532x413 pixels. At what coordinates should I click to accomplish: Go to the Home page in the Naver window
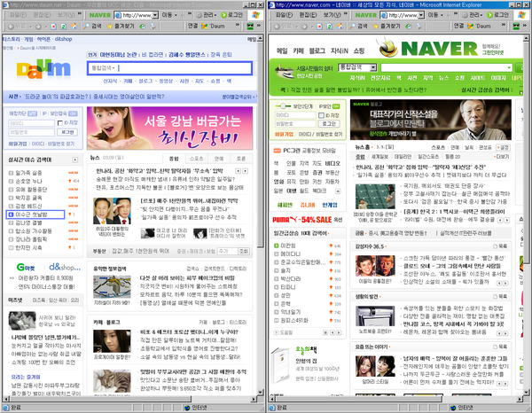click(340, 27)
